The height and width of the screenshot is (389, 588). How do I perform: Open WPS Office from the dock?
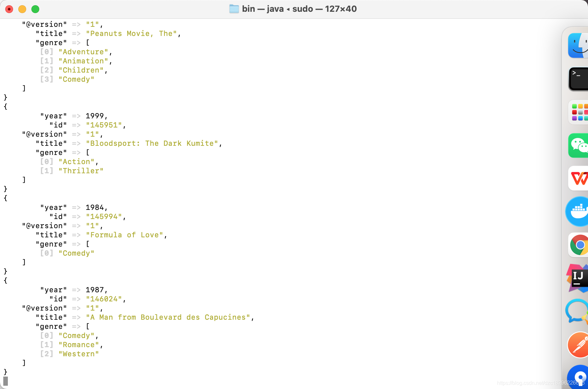click(578, 178)
